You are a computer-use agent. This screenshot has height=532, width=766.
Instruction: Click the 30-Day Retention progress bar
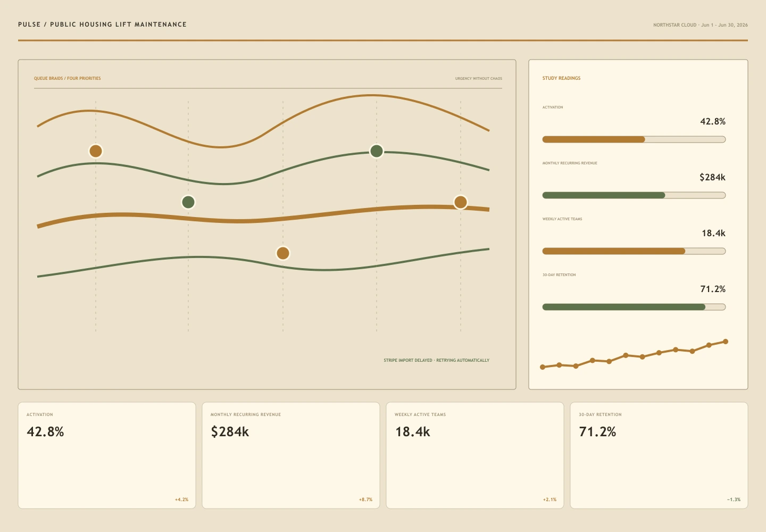click(x=634, y=307)
